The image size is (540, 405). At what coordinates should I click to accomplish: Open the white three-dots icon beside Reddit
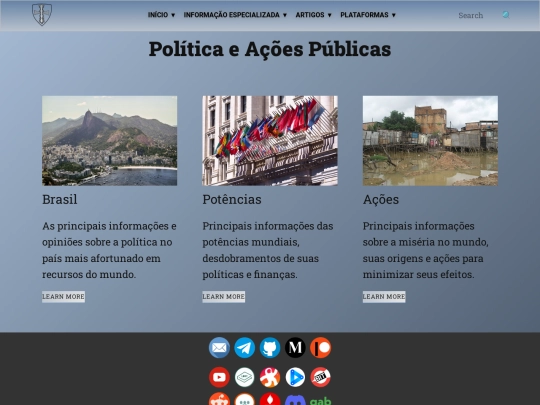(x=245, y=399)
